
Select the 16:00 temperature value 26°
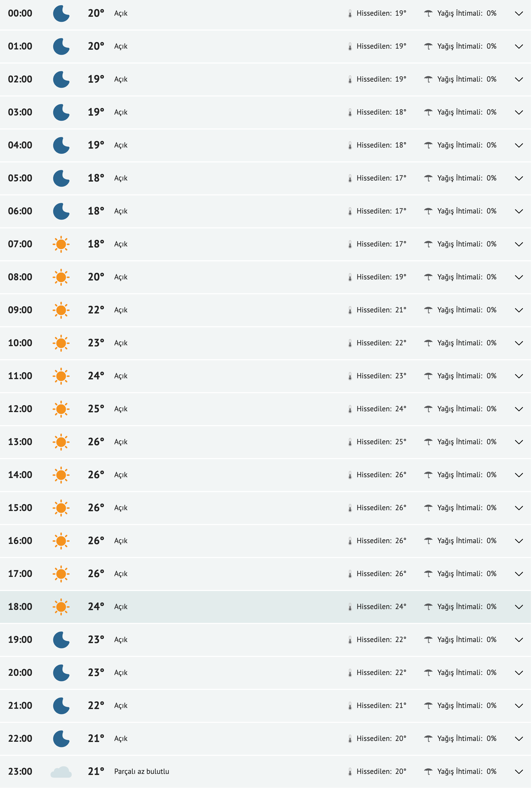(96, 540)
